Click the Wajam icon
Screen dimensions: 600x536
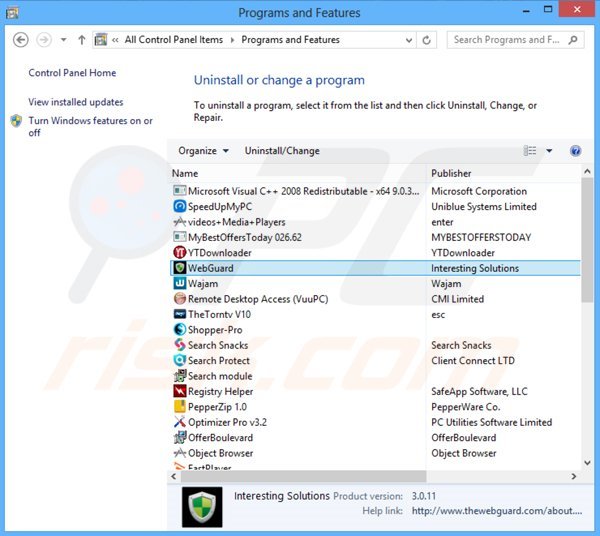coord(179,283)
